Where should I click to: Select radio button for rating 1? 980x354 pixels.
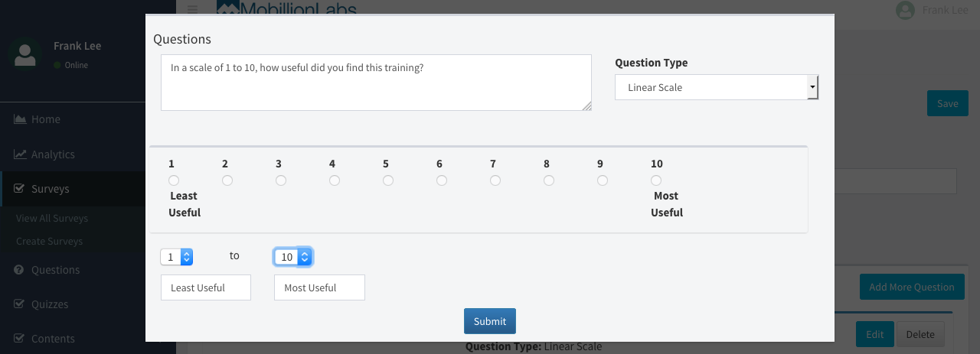[x=174, y=180]
